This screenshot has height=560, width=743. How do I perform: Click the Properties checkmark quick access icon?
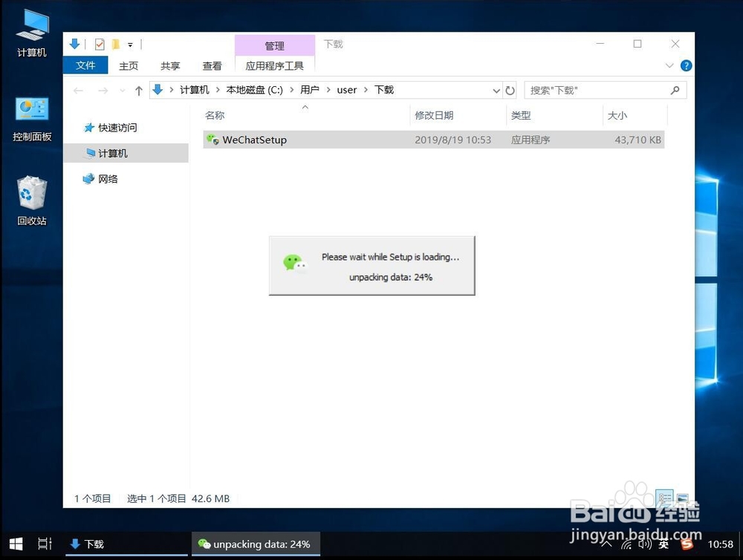tap(100, 45)
